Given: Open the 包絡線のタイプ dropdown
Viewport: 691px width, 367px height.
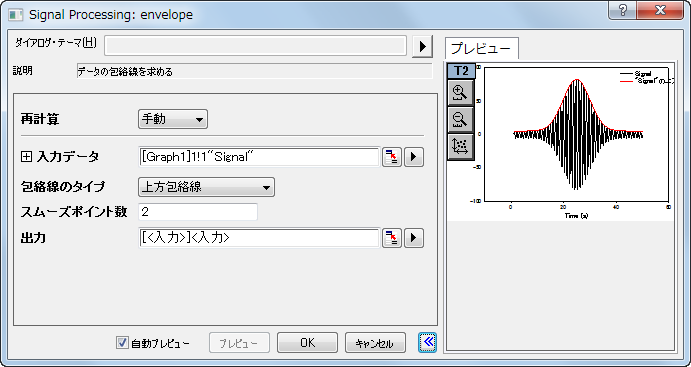Looking at the screenshot, I should pos(206,187).
